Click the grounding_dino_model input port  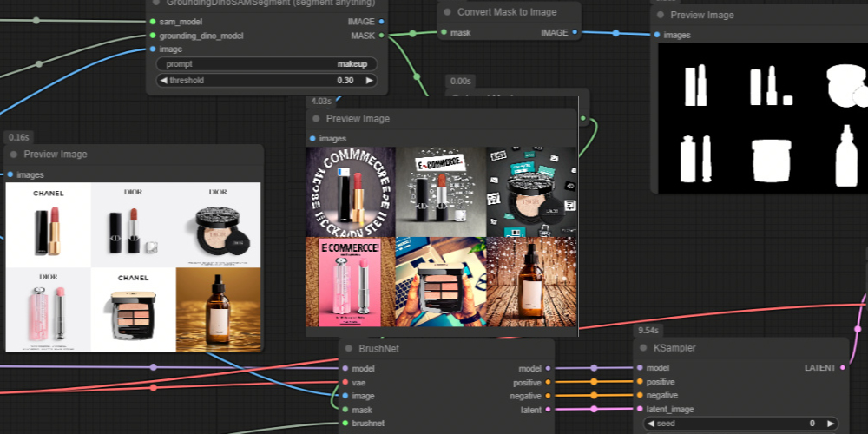tap(153, 36)
